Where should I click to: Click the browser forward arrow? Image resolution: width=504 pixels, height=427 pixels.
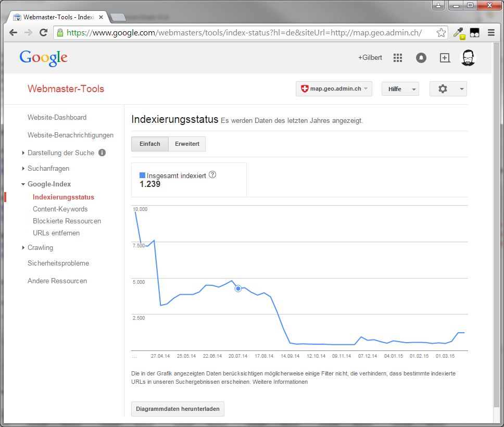28,32
